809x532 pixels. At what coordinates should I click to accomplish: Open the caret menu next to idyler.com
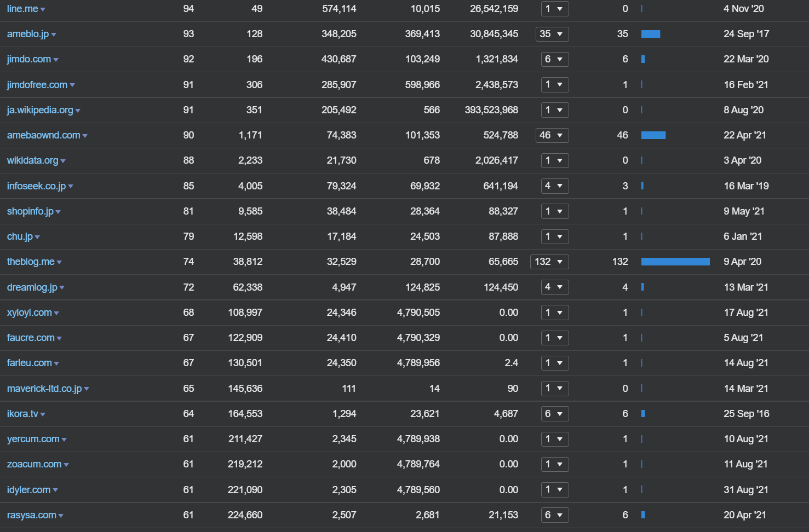[x=55, y=490]
